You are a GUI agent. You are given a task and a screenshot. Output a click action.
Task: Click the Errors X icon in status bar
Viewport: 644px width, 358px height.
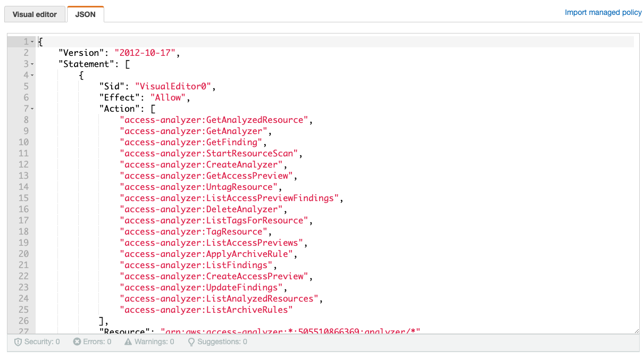click(x=77, y=342)
